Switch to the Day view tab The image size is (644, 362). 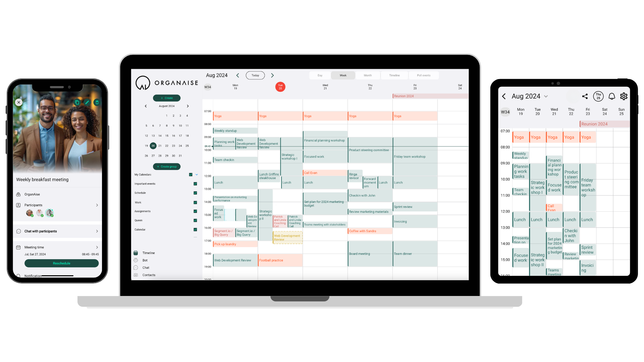[320, 75]
